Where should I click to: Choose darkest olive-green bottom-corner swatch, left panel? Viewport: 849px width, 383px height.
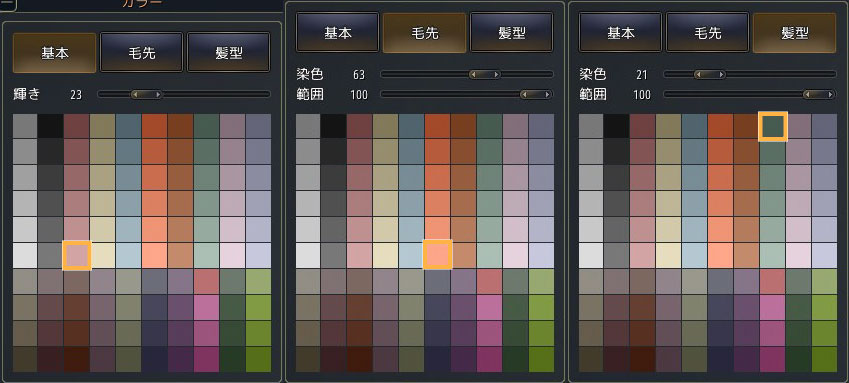(x=258, y=359)
